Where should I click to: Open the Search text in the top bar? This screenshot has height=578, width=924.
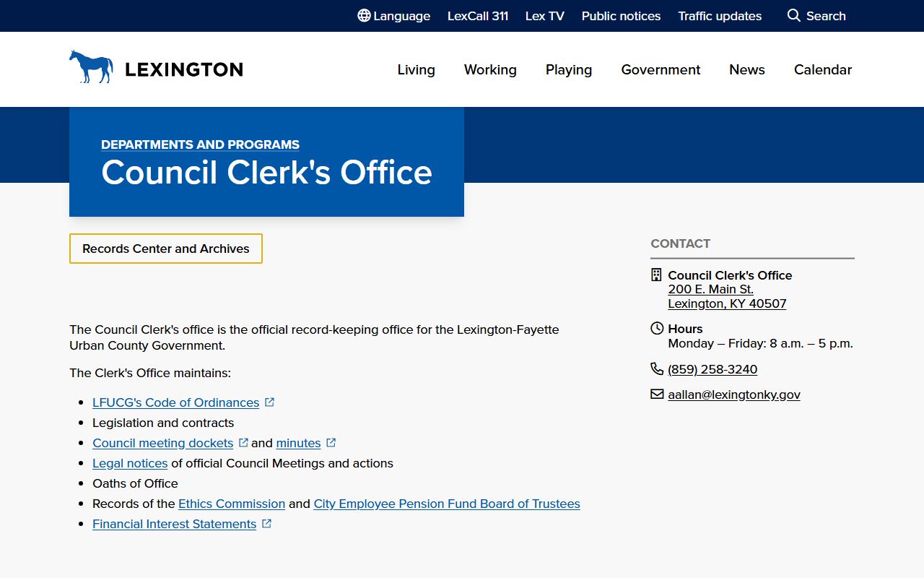[x=826, y=16]
